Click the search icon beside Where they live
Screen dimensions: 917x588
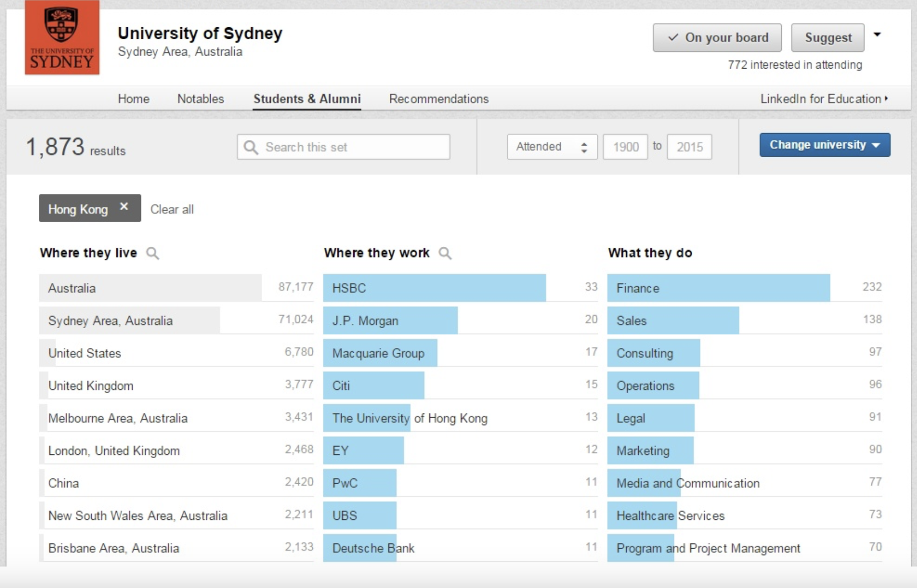[152, 254]
